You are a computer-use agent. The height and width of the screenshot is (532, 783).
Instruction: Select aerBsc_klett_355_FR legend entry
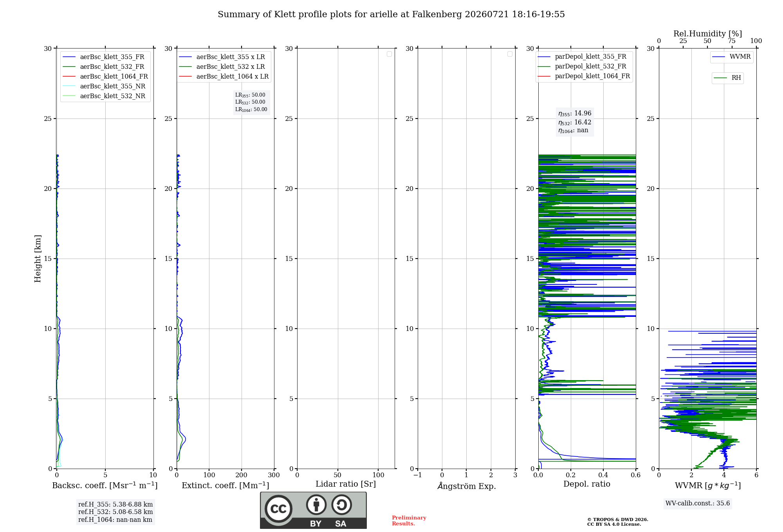(x=104, y=57)
